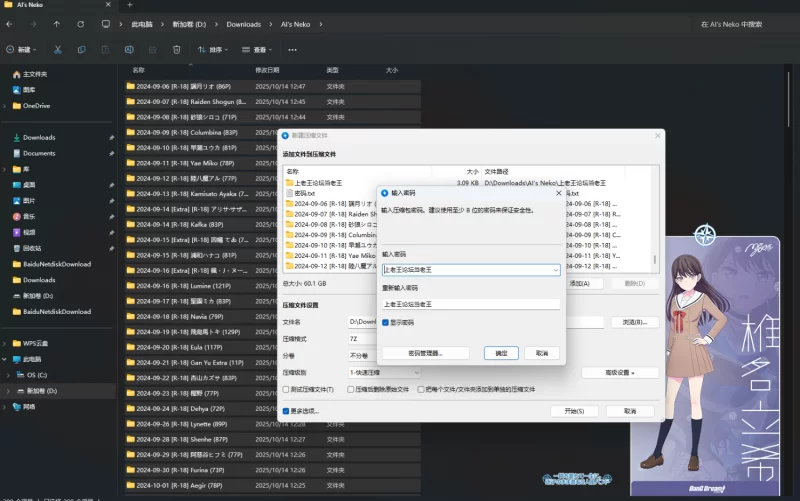
Task: Open the 排序 sort menu
Action: click(215, 49)
